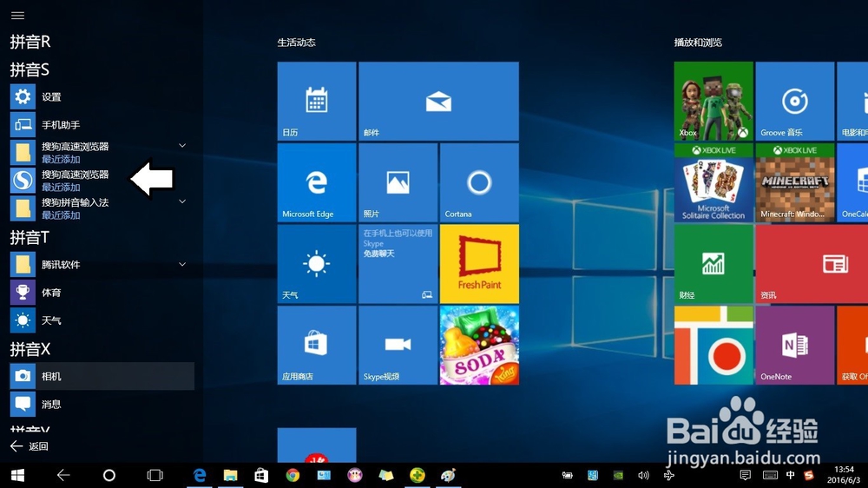Launch the OneNote tile
Viewport: 868px width, 488px height.
[x=795, y=345]
